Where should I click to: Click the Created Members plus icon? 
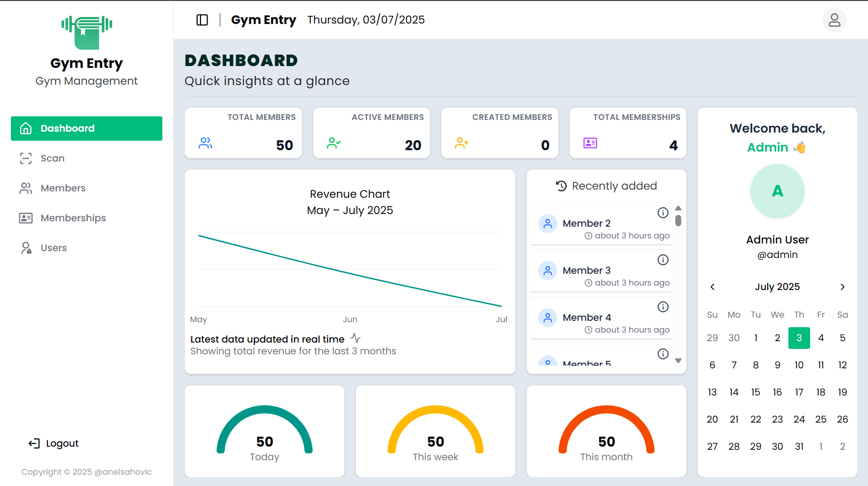click(x=461, y=143)
